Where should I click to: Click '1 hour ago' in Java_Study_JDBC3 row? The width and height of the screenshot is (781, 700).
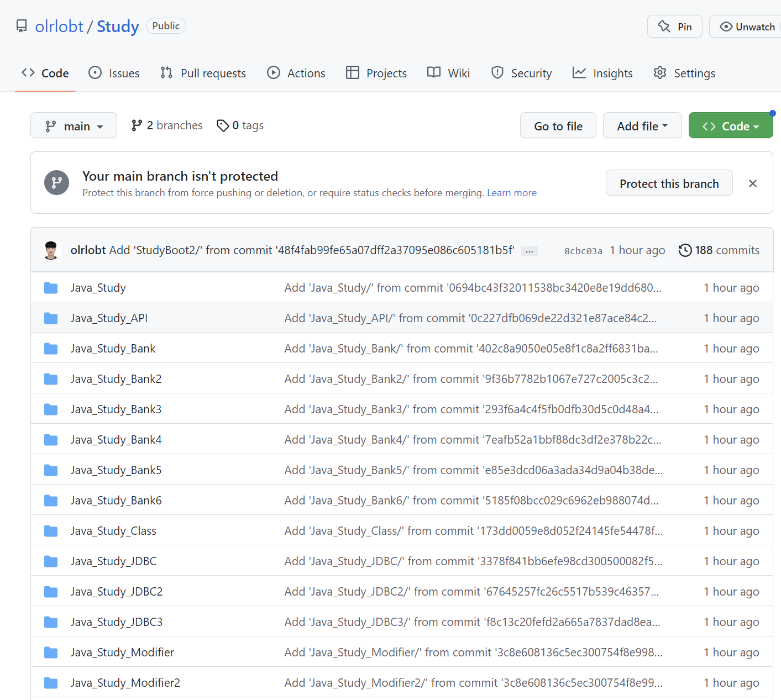click(x=731, y=622)
